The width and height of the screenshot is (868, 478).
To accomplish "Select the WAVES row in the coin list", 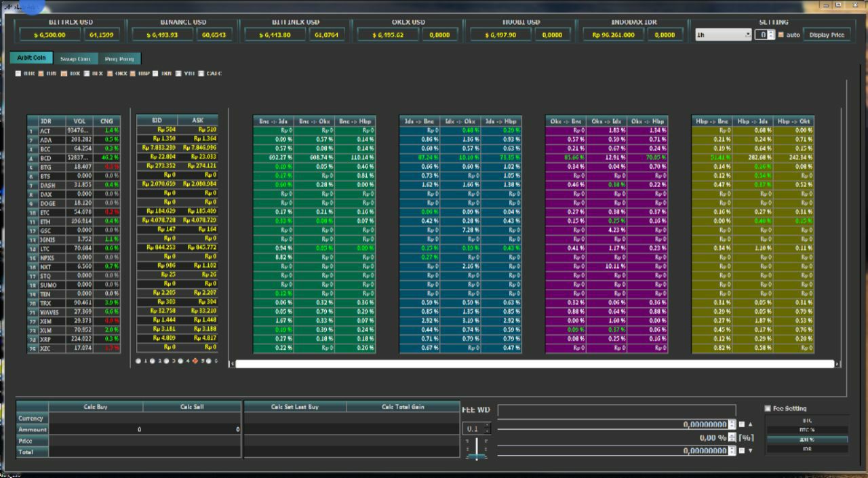I will coord(73,312).
